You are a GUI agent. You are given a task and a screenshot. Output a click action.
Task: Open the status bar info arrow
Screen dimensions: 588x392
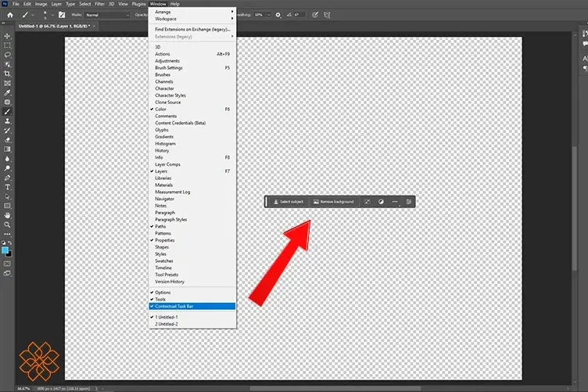pos(96,389)
